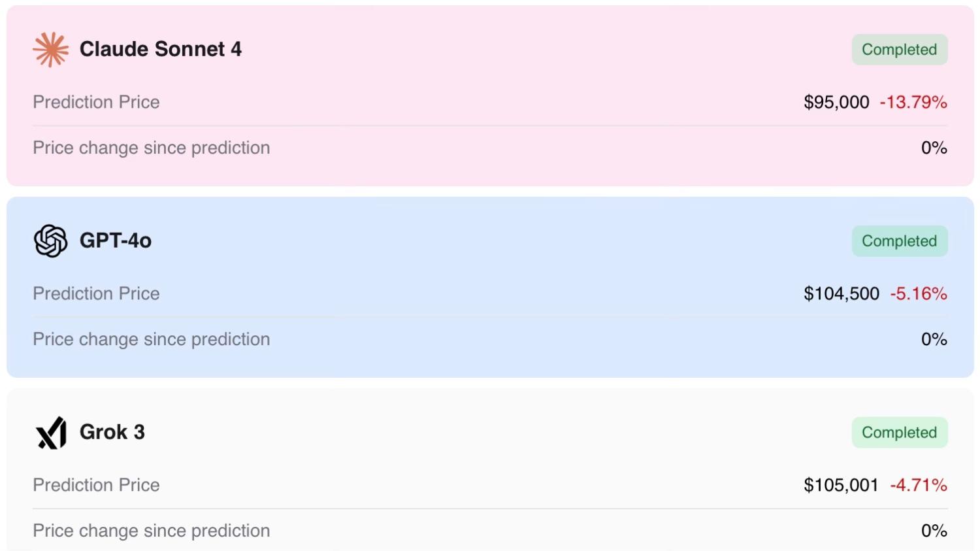The height and width of the screenshot is (551, 980).
Task: Click the -13.79% red percentage
Action: coord(913,102)
